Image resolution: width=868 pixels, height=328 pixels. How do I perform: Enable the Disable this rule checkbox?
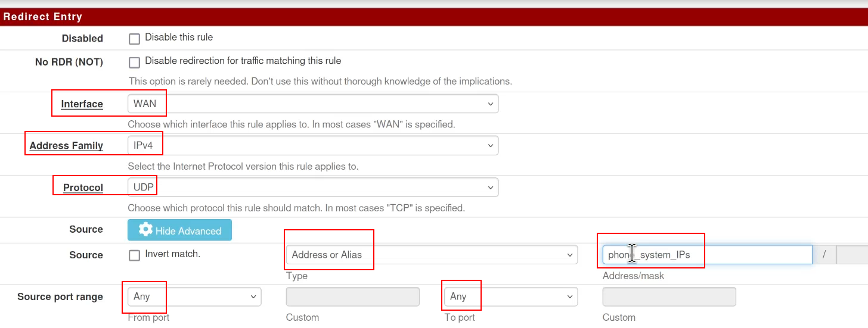tap(135, 39)
